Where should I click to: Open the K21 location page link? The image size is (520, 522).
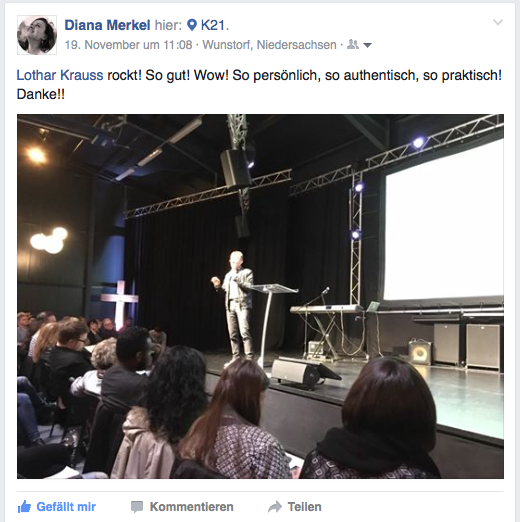tap(213, 25)
